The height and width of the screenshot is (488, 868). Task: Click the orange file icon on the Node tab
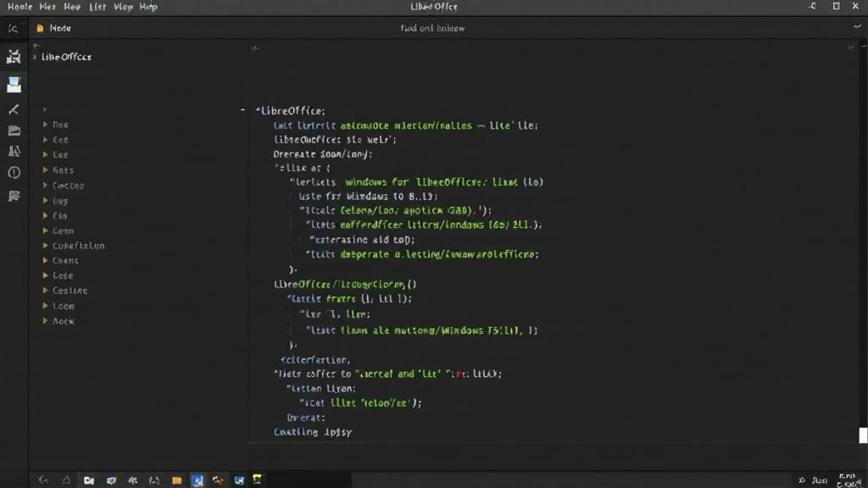point(40,28)
